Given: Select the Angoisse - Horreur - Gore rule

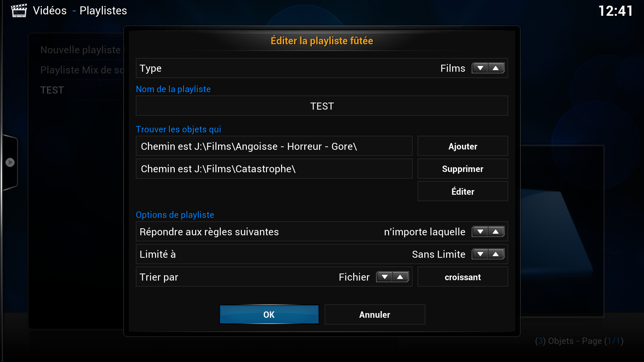Looking at the screenshot, I should click(x=274, y=146).
